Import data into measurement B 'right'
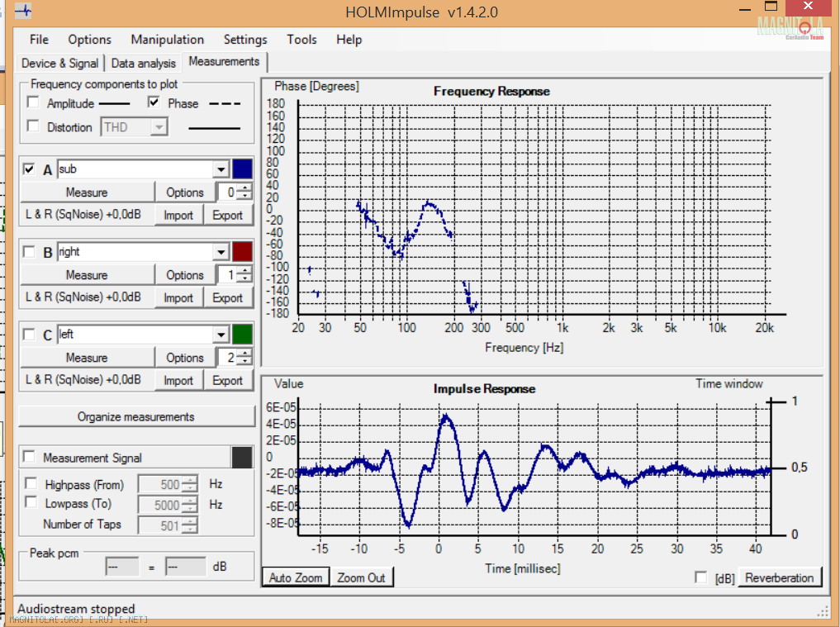The height and width of the screenshot is (627, 840). 178,298
